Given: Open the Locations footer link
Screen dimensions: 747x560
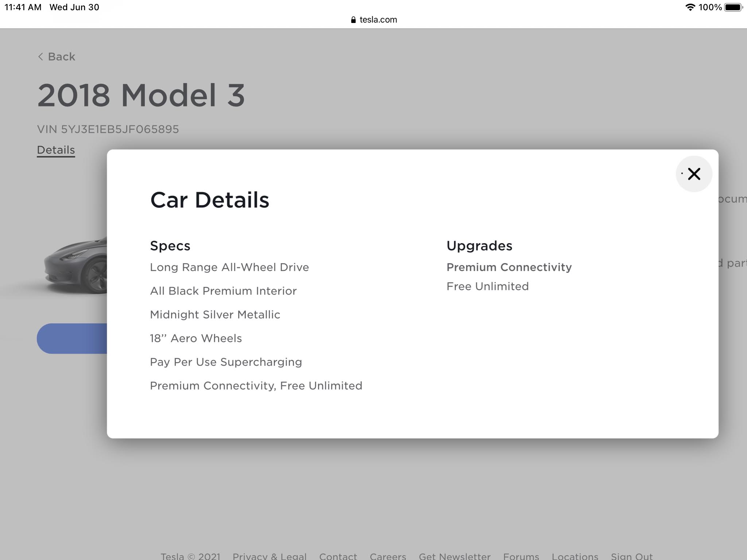Looking at the screenshot, I should tap(575, 556).
